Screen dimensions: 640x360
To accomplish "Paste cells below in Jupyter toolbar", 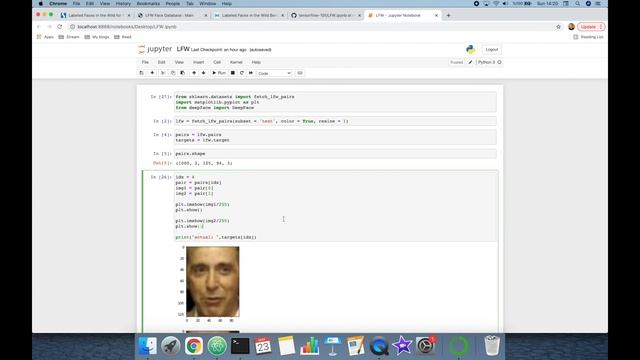I will click(x=182, y=73).
